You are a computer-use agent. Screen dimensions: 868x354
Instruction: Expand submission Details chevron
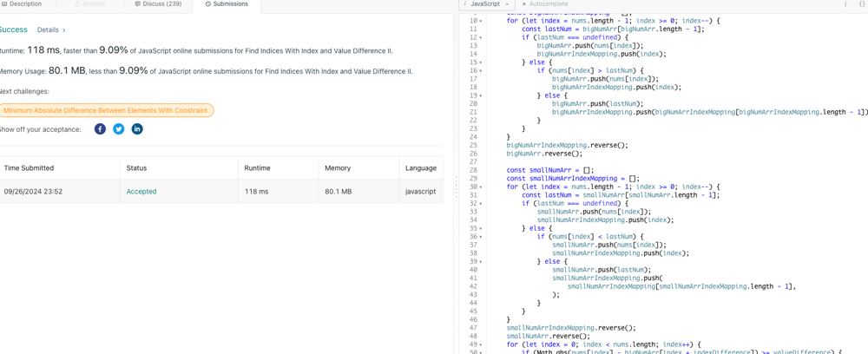pos(63,30)
